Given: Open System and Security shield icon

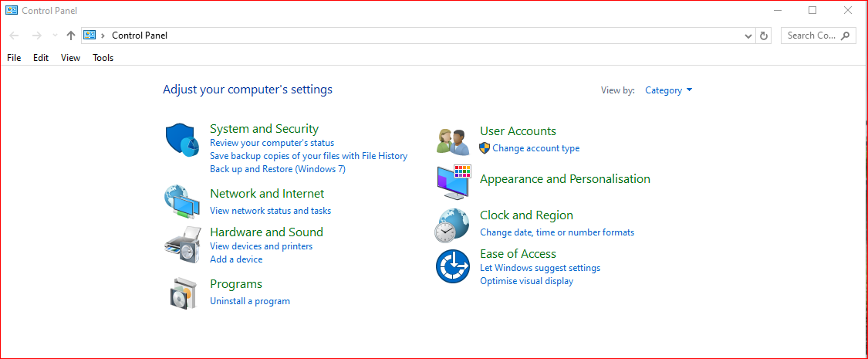Looking at the screenshot, I should click(182, 141).
